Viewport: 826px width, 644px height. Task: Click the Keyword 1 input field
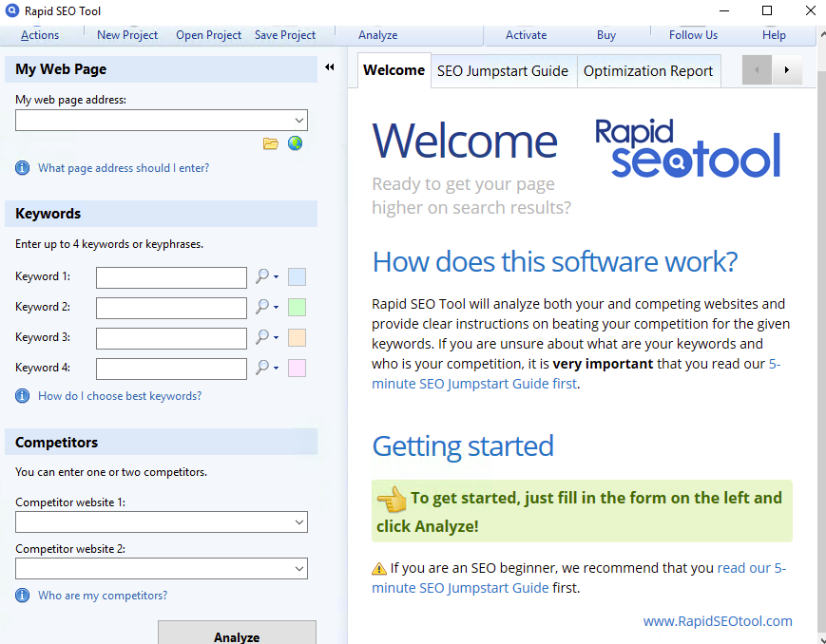[171, 277]
